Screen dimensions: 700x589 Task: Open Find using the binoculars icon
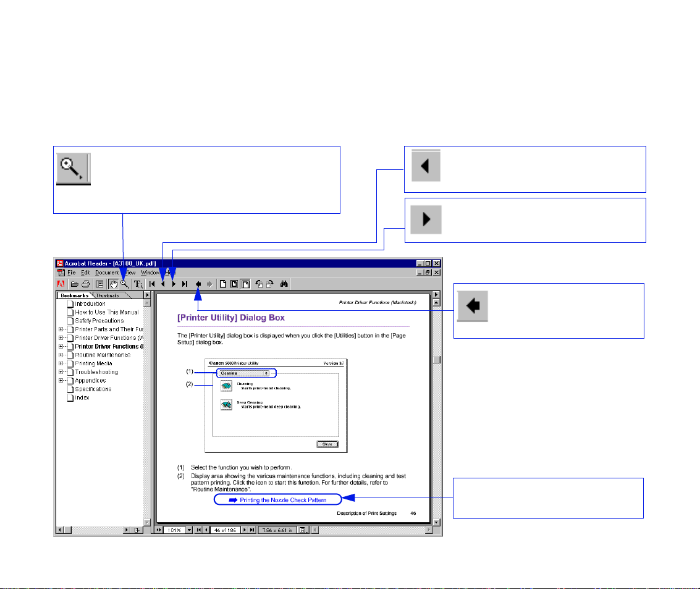click(284, 284)
